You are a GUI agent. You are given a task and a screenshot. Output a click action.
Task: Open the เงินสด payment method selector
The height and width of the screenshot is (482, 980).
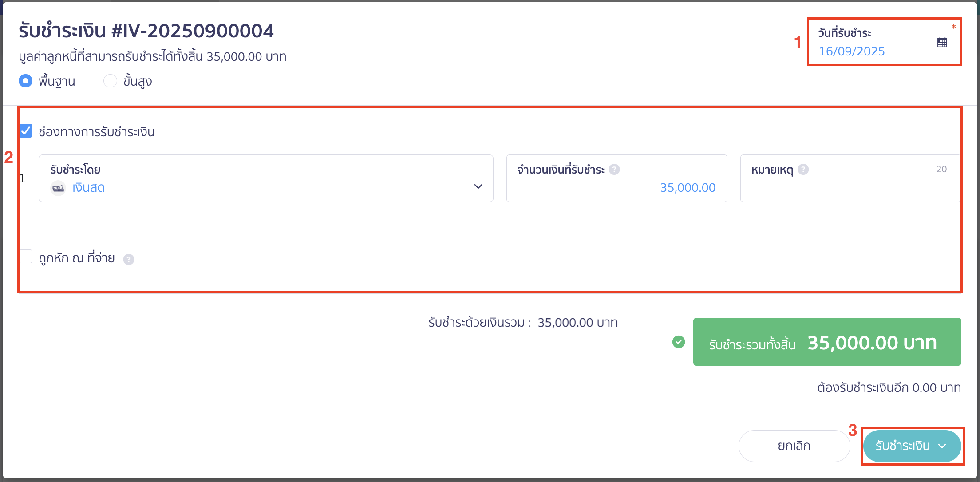click(x=266, y=178)
